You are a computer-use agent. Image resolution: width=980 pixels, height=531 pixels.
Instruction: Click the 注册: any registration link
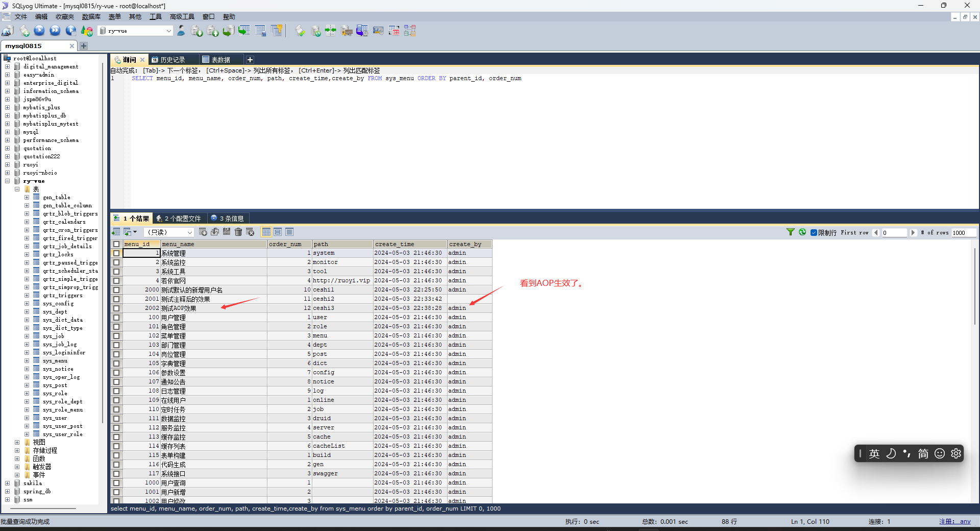pos(954,522)
